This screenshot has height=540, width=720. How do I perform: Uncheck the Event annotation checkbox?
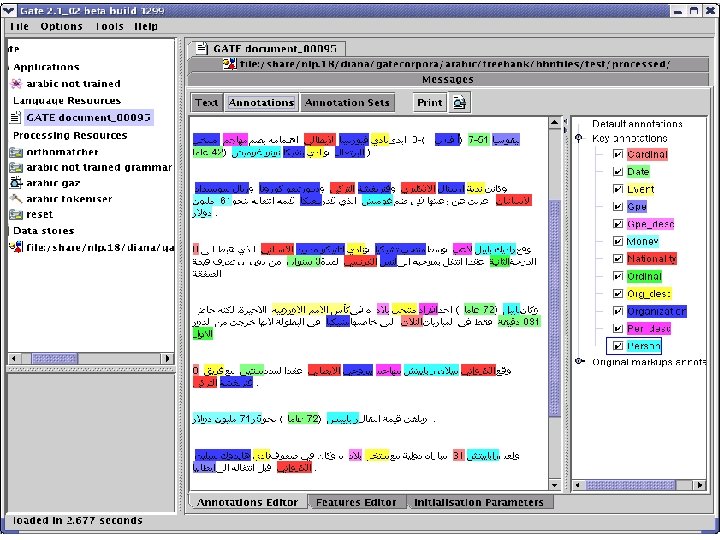click(618, 189)
